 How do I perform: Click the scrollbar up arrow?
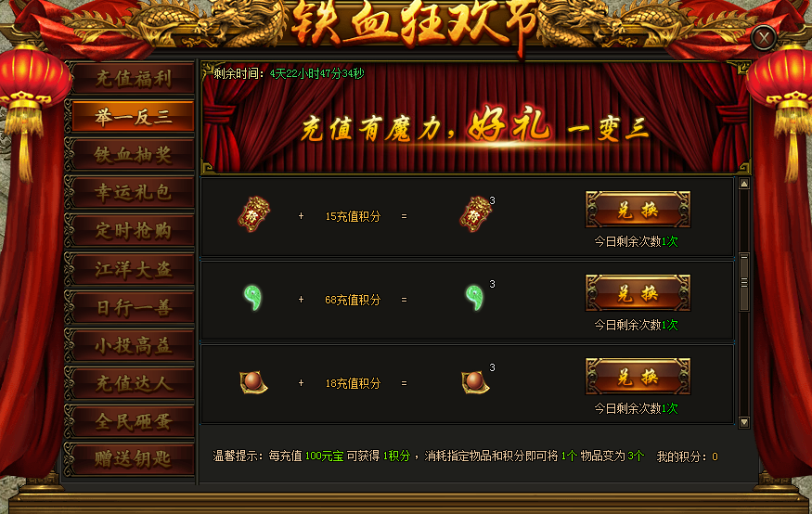(744, 184)
